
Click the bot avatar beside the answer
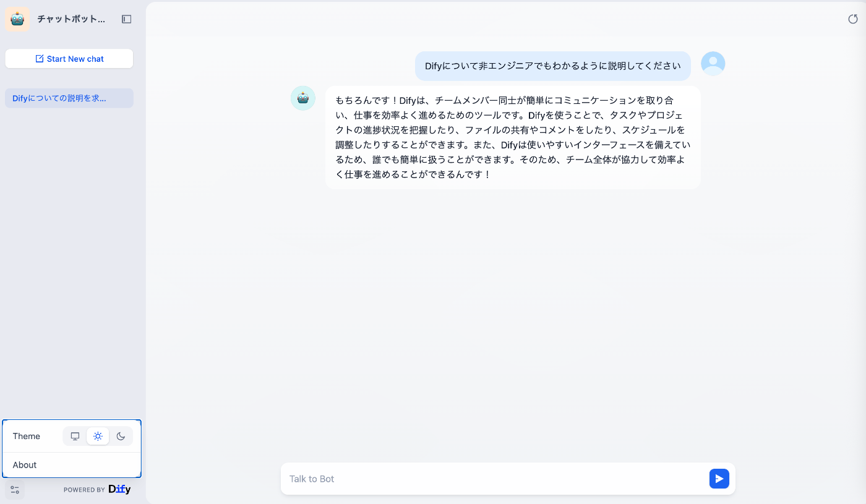coord(303,98)
